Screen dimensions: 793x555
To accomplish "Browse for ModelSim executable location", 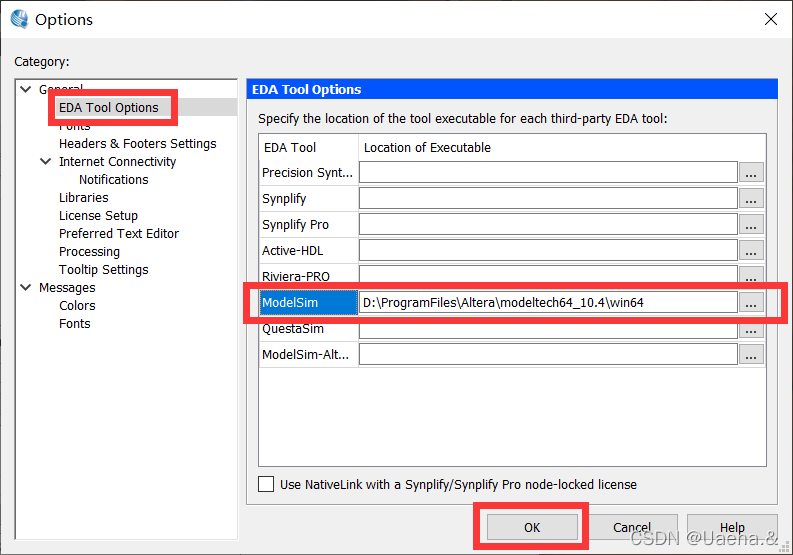I will 751,303.
